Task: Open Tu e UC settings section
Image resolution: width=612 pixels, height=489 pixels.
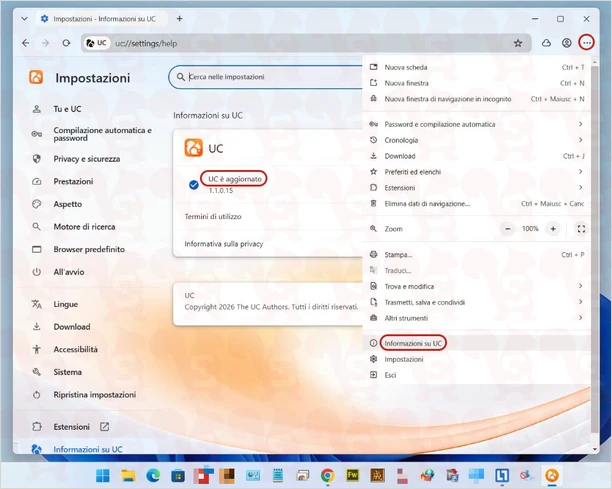Action: pos(67,109)
